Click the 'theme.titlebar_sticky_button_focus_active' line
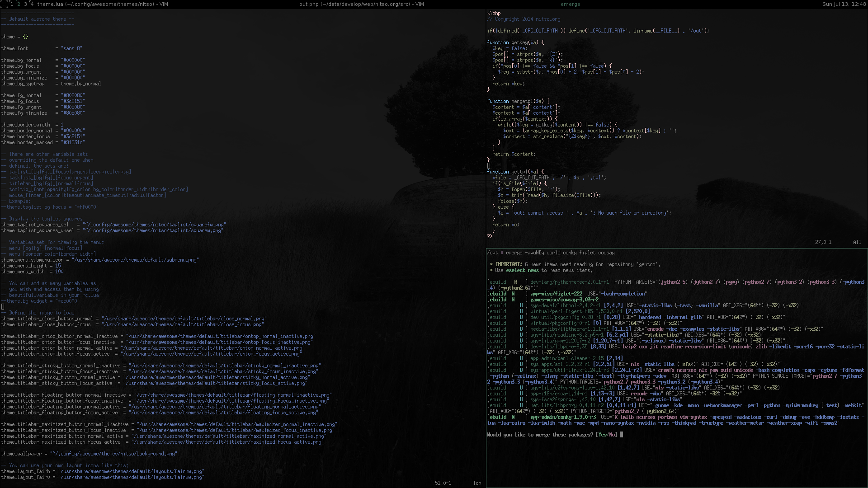The height and width of the screenshot is (488, 868). point(154,383)
